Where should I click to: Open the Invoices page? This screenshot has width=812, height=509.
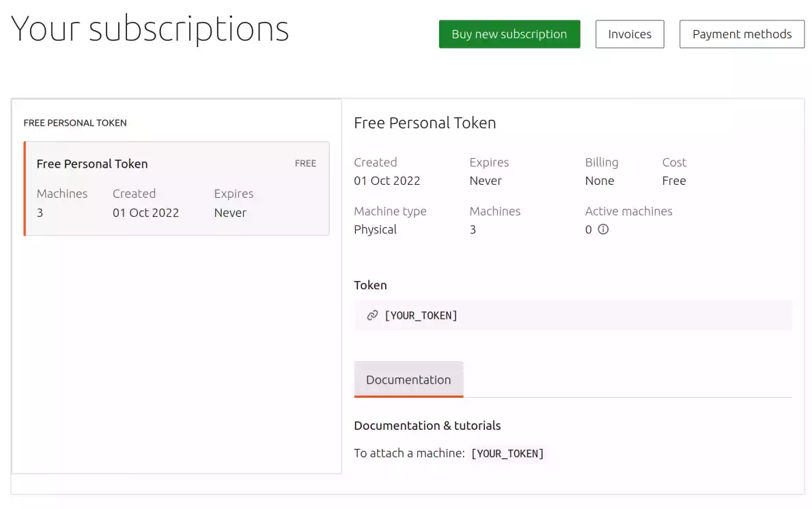click(629, 34)
